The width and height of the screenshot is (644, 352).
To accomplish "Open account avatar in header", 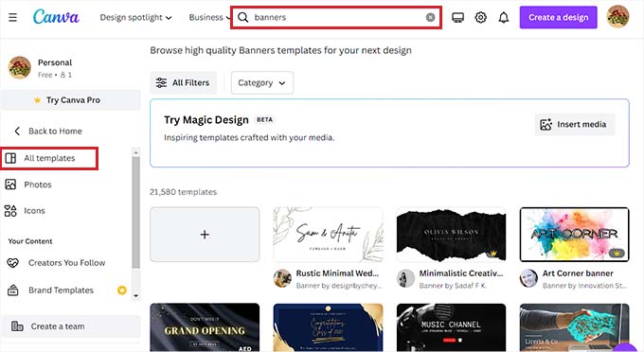I will coord(617,17).
